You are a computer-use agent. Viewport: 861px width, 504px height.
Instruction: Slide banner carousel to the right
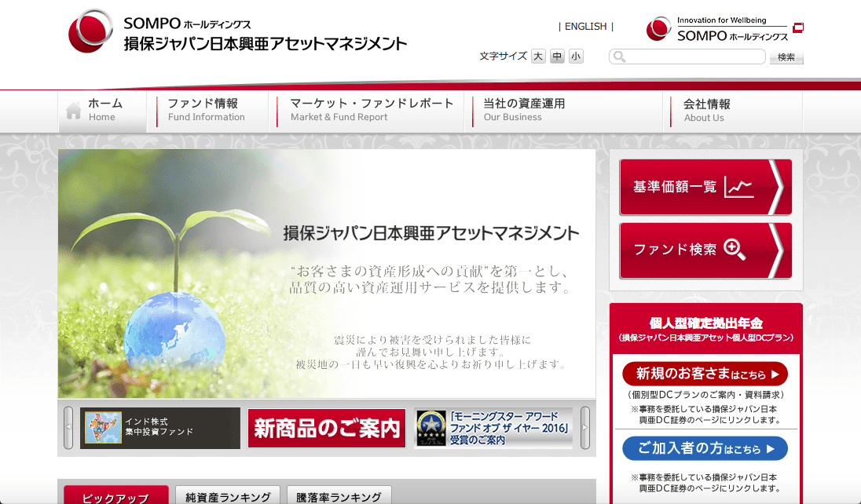click(584, 428)
